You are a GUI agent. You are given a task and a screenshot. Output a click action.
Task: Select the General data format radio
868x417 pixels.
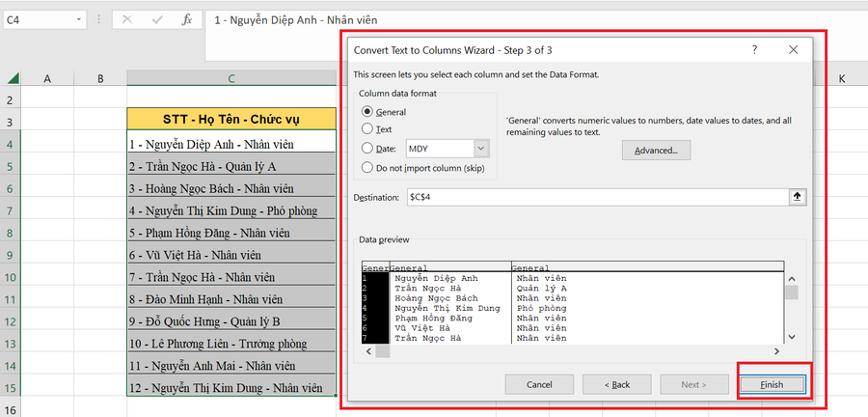tap(367, 111)
